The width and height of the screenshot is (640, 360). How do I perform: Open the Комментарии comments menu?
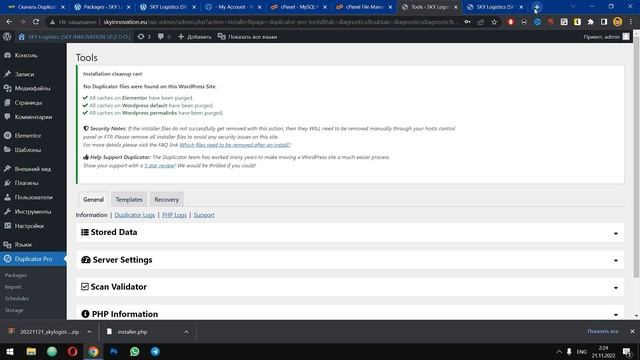pyautogui.click(x=33, y=117)
